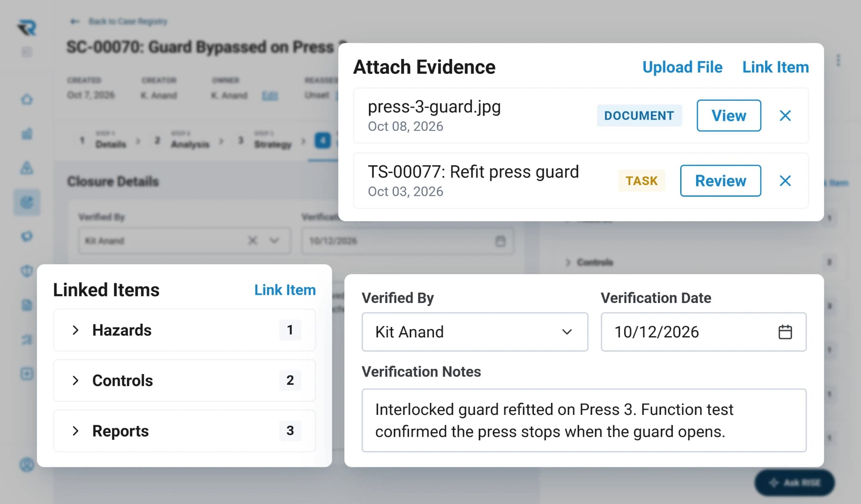Click the Controls count badge 2
The width and height of the screenshot is (861, 504).
[290, 380]
